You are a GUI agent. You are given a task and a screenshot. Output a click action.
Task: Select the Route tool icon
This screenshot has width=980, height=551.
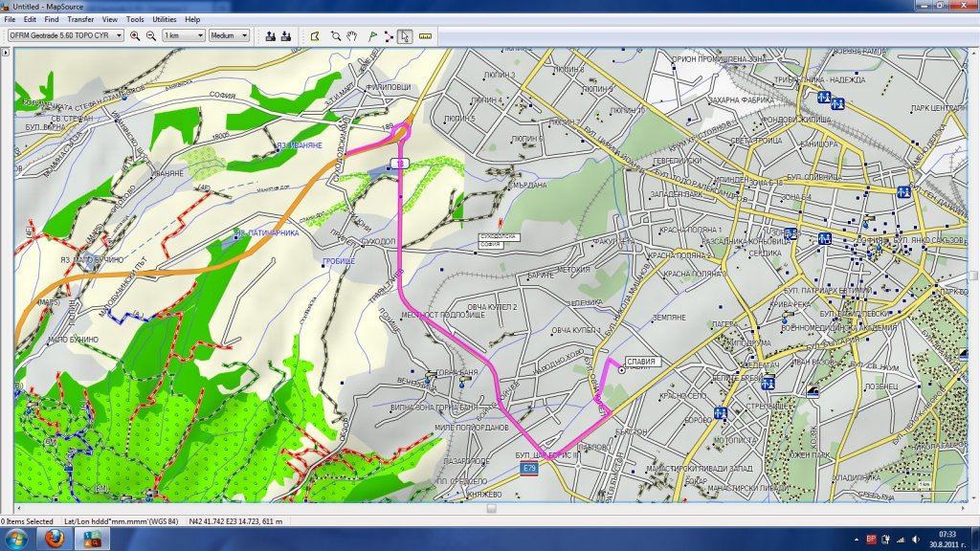click(x=389, y=36)
